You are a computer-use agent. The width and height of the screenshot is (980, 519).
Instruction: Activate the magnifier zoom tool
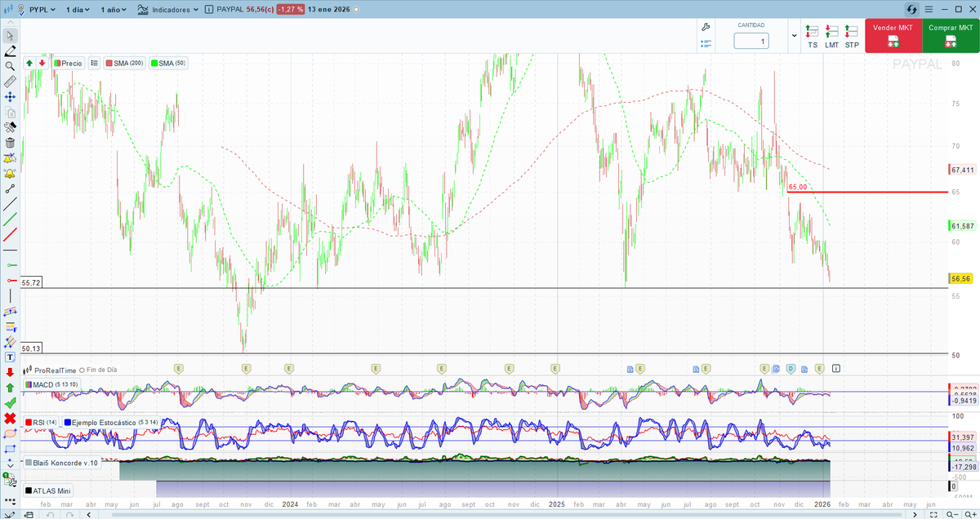pyautogui.click(x=10, y=66)
